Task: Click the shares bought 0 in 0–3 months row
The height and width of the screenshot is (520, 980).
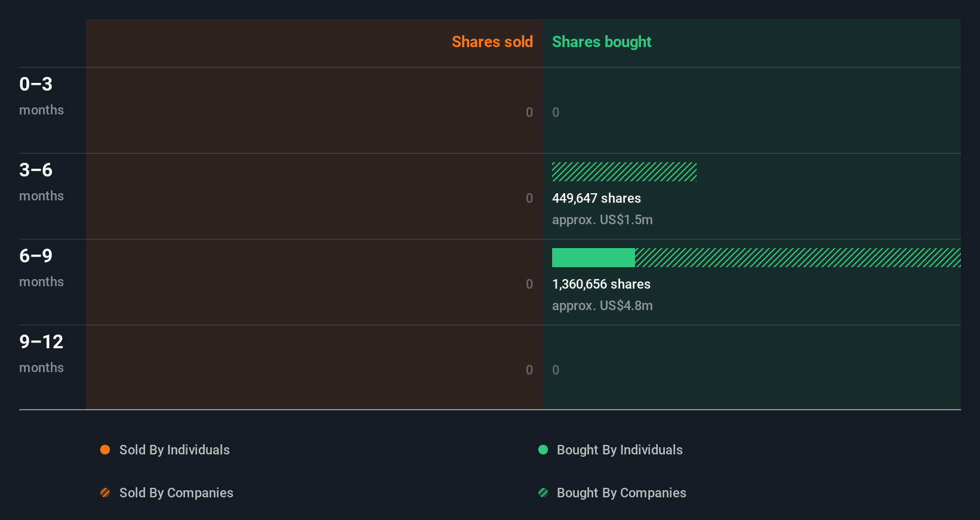Action: coord(556,113)
